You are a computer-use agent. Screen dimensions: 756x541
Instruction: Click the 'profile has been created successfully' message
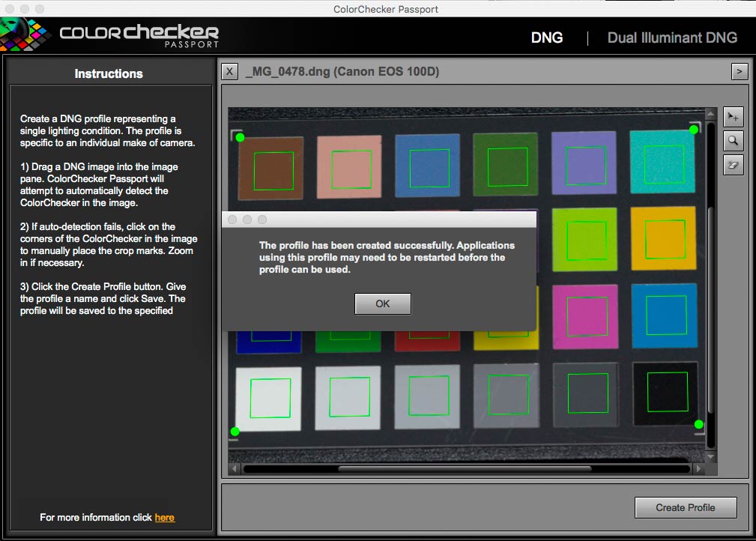click(x=387, y=258)
